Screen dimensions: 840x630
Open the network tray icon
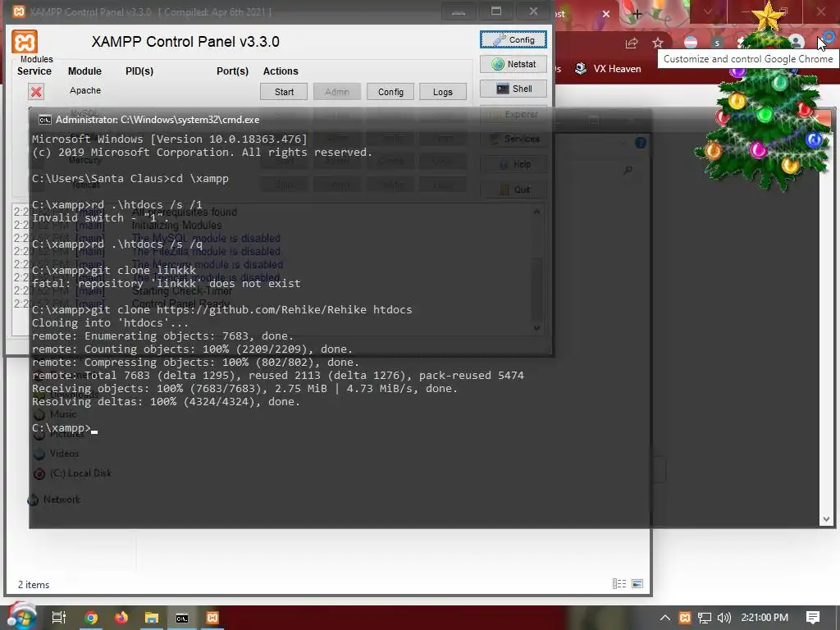[x=705, y=618]
